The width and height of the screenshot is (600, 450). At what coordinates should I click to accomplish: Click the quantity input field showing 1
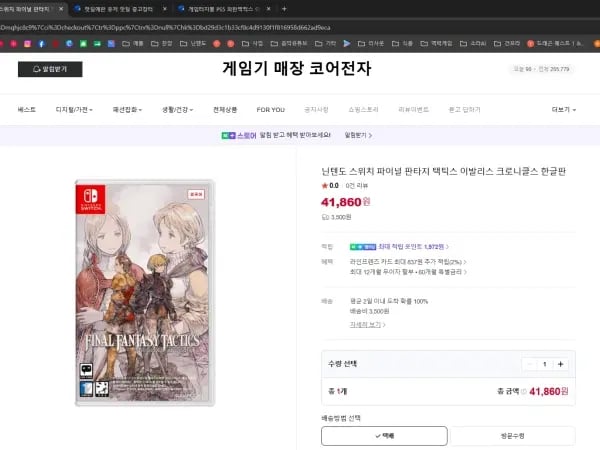pos(545,364)
